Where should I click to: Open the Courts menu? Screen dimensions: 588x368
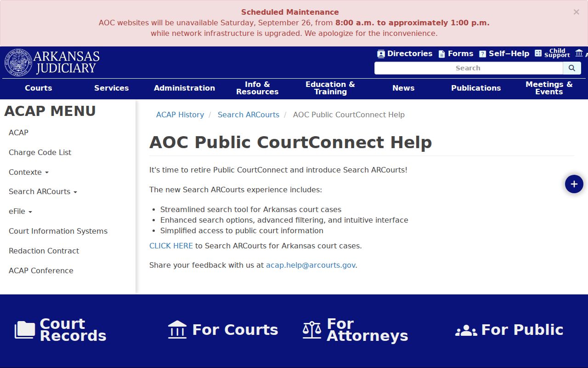[39, 88]
